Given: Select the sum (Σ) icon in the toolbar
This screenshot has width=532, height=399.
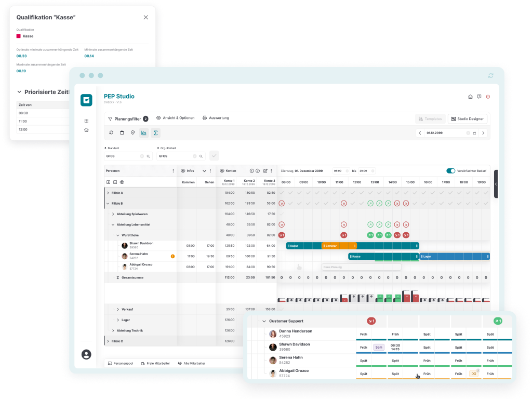Looking at the screenshot, I should [x=155, y=133].
